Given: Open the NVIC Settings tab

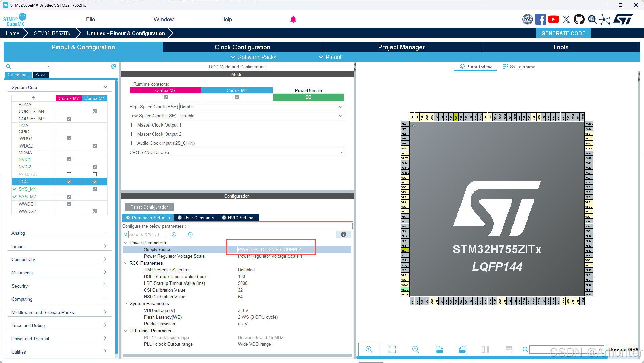Looking at the screenshot, I should coord(239,218).
